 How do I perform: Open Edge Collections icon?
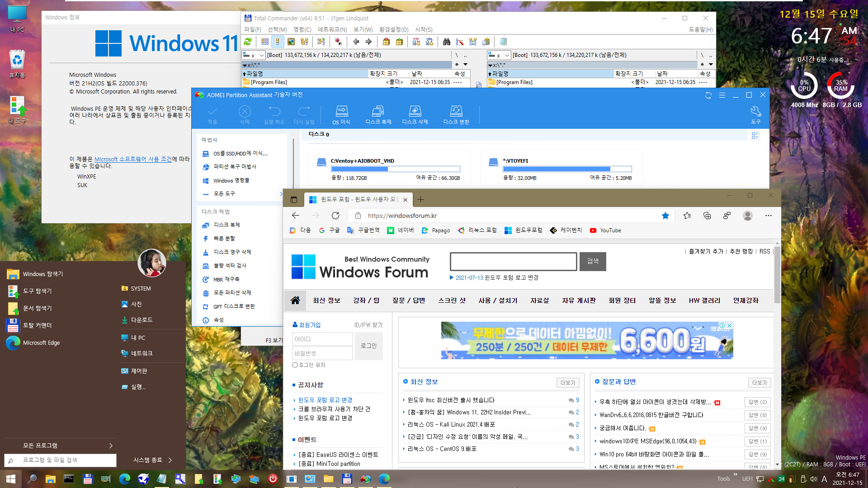tap(707, 216)
